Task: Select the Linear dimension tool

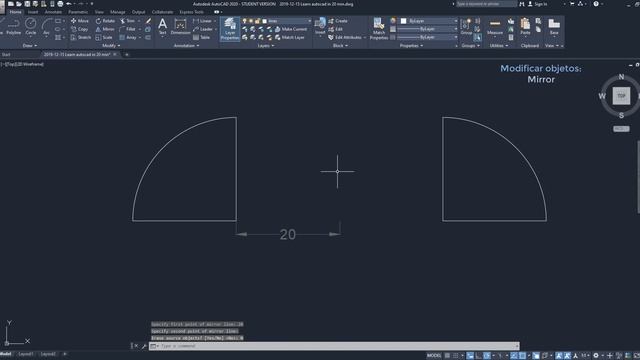Action: click(x=202, y=21)
